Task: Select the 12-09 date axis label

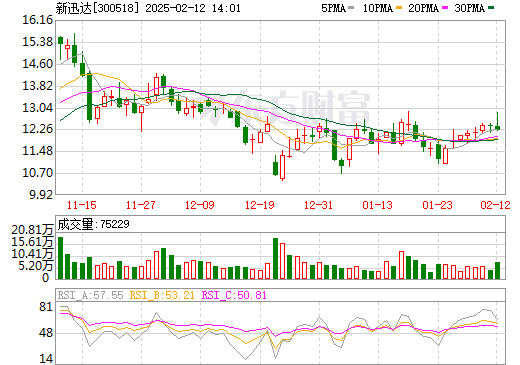Action: [200, 205]
